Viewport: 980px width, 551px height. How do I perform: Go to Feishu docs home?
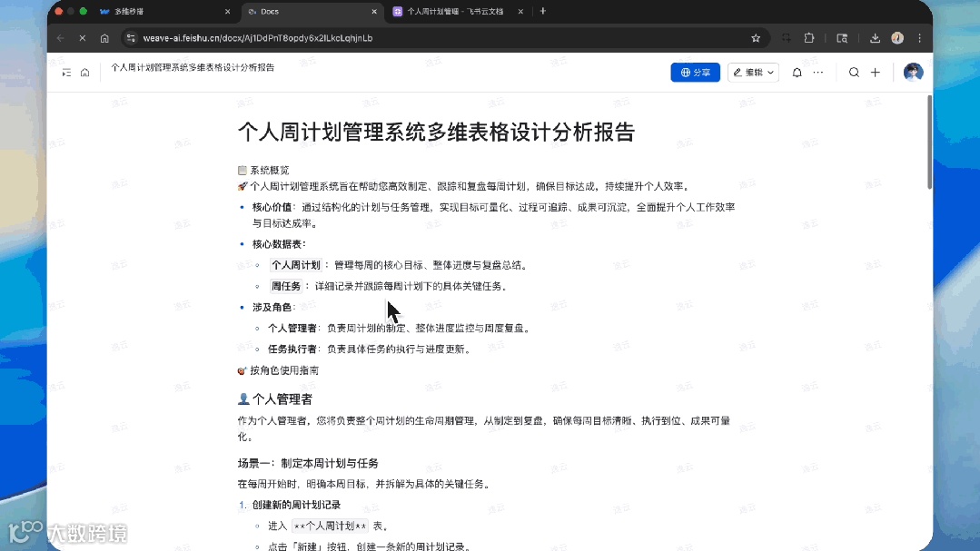(85, 73)
